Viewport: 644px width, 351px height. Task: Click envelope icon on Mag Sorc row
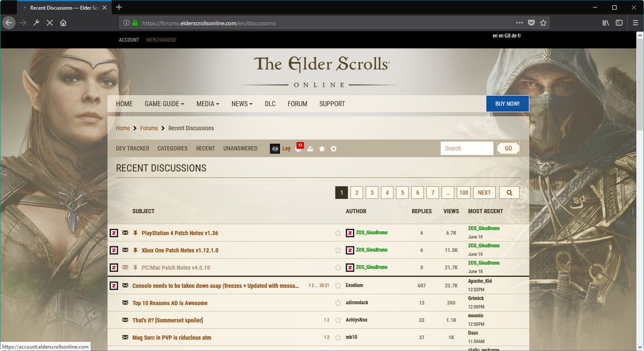[125, 337]
